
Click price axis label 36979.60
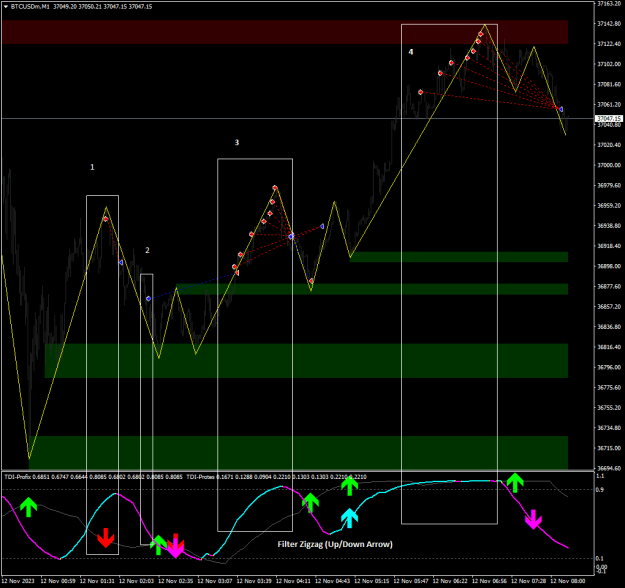609,185
